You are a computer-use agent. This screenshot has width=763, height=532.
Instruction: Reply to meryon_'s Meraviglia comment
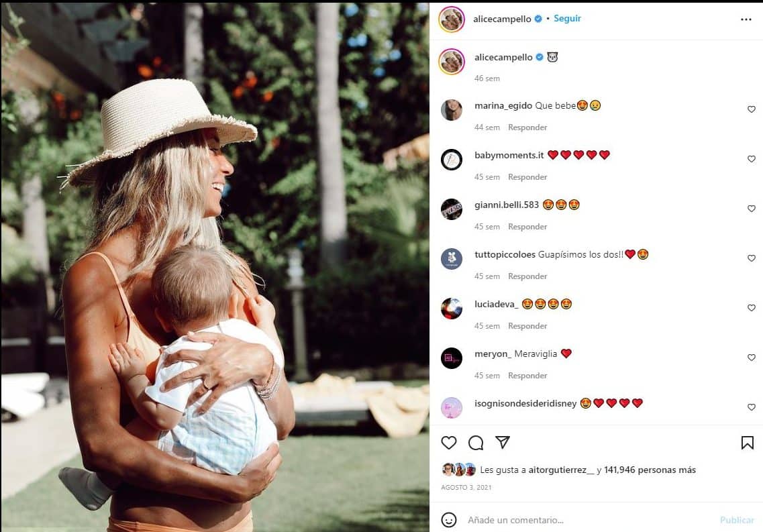pos(527,376)
